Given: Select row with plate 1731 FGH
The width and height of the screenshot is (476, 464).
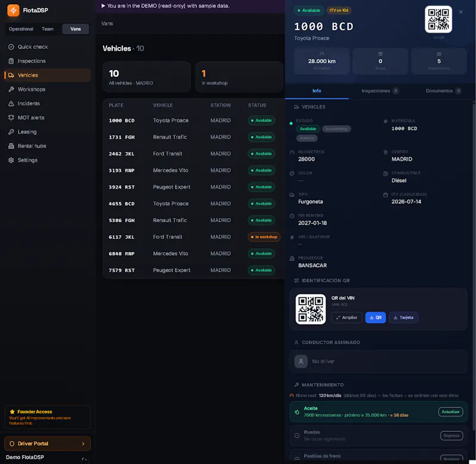Looking at the screenshot, I should tap(194, 137).
